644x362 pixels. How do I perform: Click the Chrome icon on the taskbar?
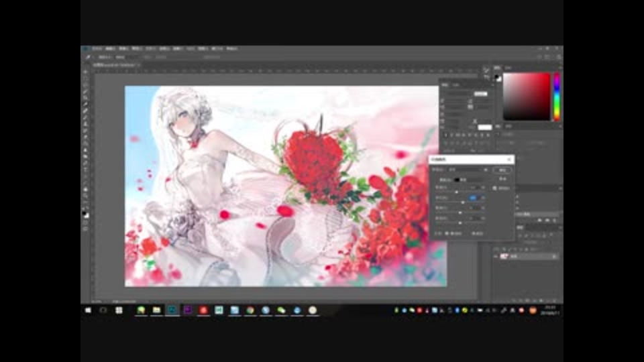tap(250, 310)
